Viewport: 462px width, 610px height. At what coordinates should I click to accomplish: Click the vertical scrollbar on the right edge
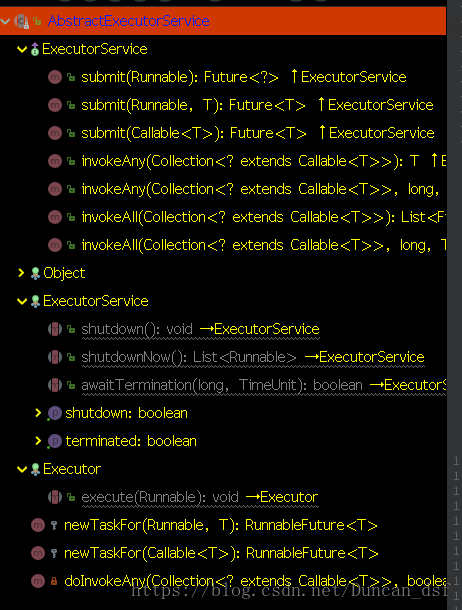[455, 305]
